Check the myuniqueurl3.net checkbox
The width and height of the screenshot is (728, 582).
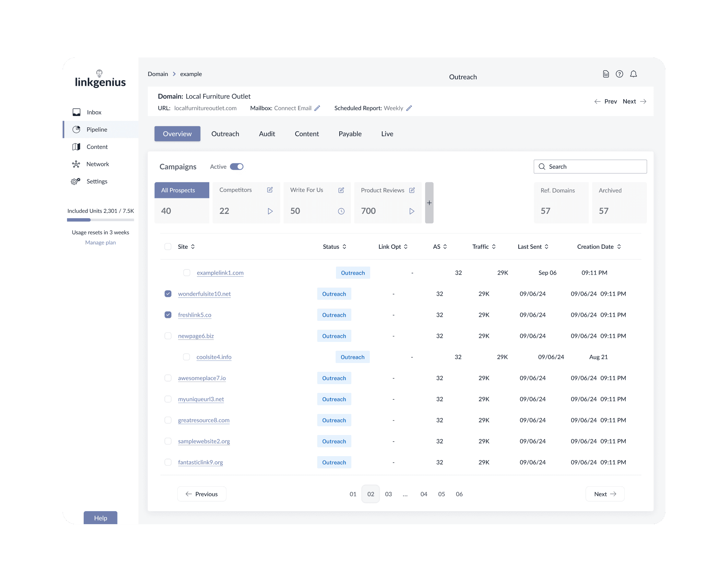pos(168,399)
